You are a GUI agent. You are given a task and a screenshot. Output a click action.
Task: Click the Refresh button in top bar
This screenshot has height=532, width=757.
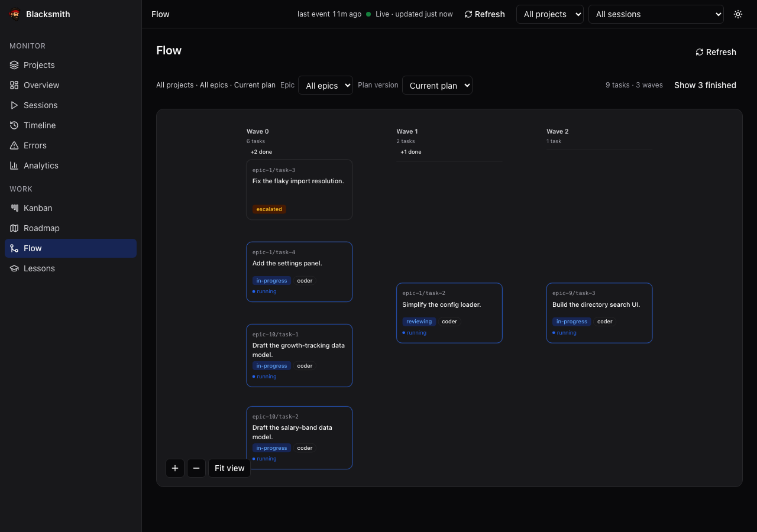(485, 14)
